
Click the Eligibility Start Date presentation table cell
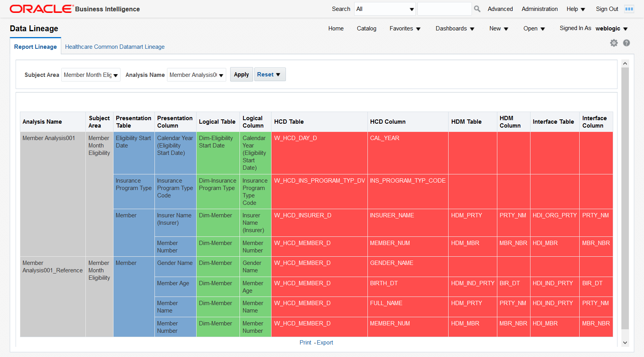pos(134,153)
